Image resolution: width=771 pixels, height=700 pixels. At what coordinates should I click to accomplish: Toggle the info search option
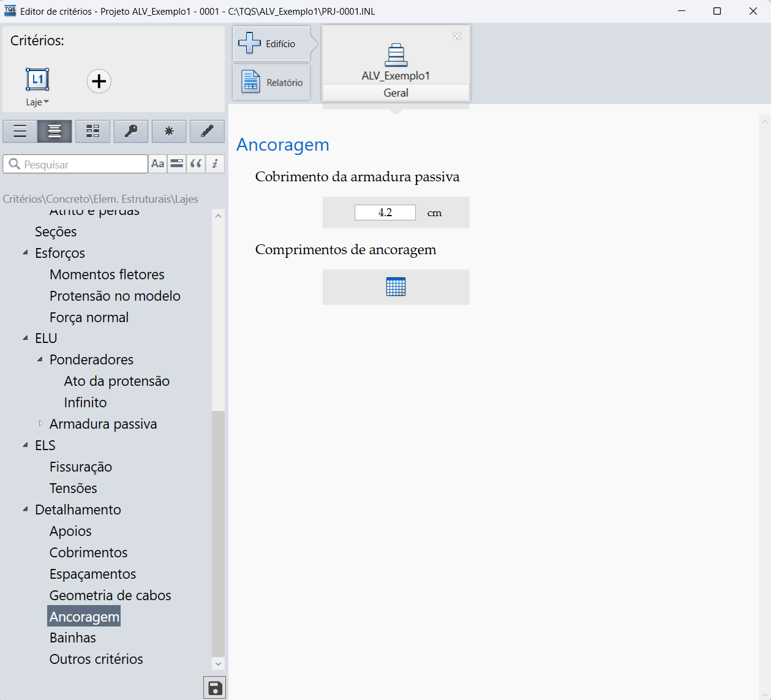point(215,164)
